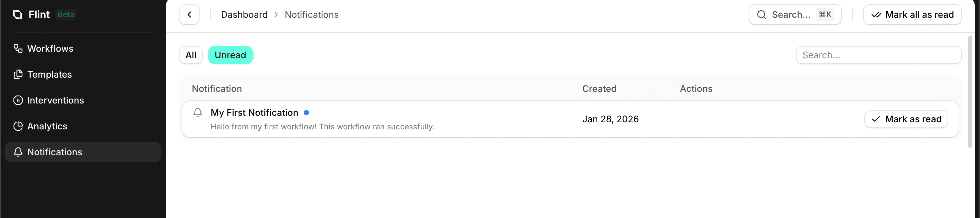Open the My First Notification row
This screenshot has height=218, width=980.
pos(380,119)
